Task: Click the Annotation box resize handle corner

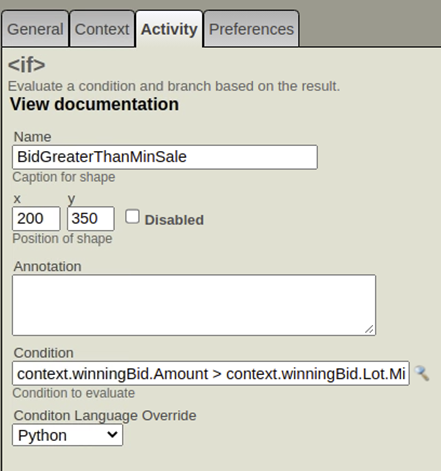Action: point(369,329)
